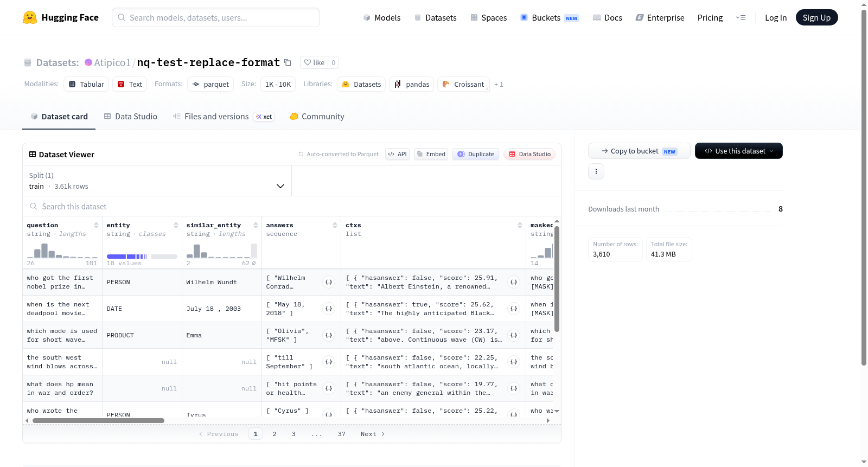Image resolution: width=868 pixels, height=467 pixels.
Task: Click the Embed button
Action: coord(431,154)
